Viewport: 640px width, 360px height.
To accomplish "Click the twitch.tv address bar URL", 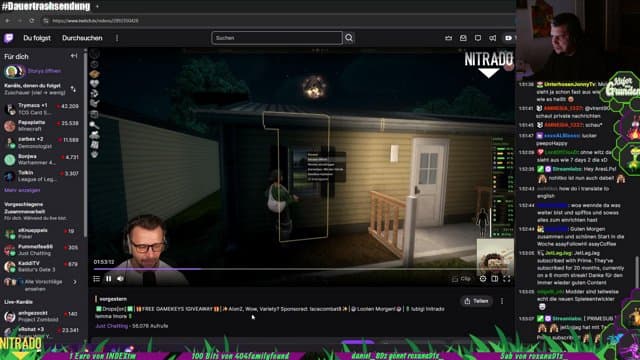I will tap(96, 21).
